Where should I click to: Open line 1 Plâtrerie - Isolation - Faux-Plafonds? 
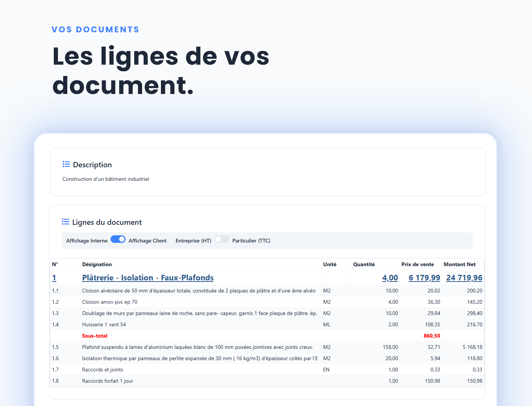coord(148,278)
